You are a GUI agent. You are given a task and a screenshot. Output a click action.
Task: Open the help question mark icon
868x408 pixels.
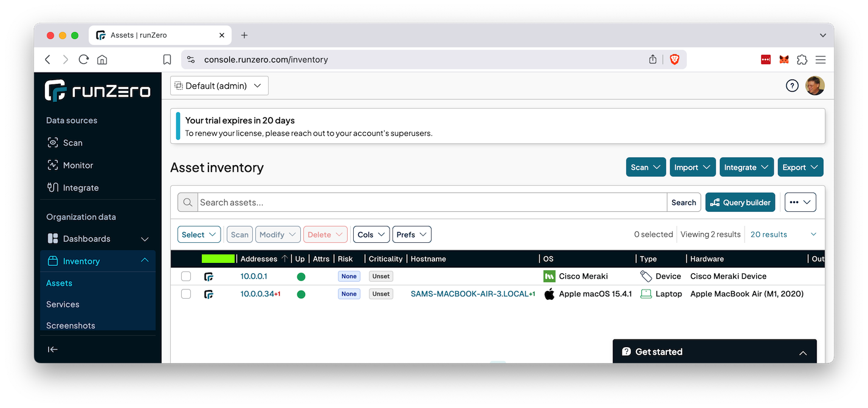(x=792, y=86)
